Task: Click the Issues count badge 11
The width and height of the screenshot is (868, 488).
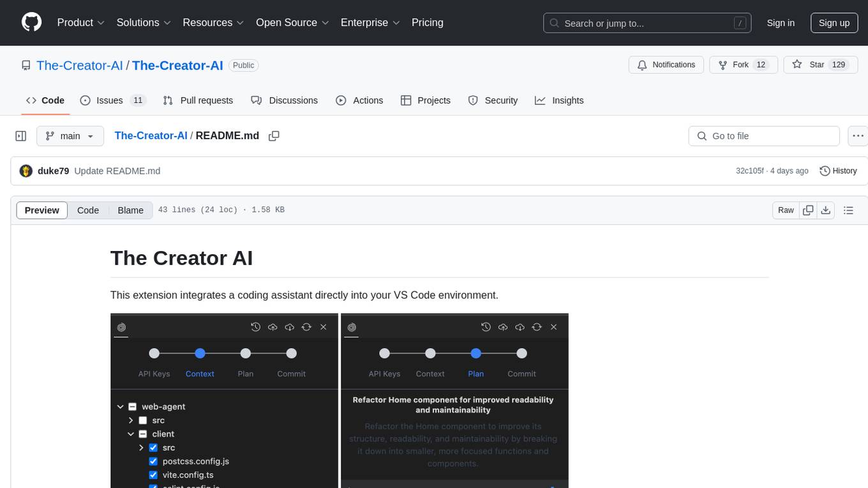Action: 138,100
